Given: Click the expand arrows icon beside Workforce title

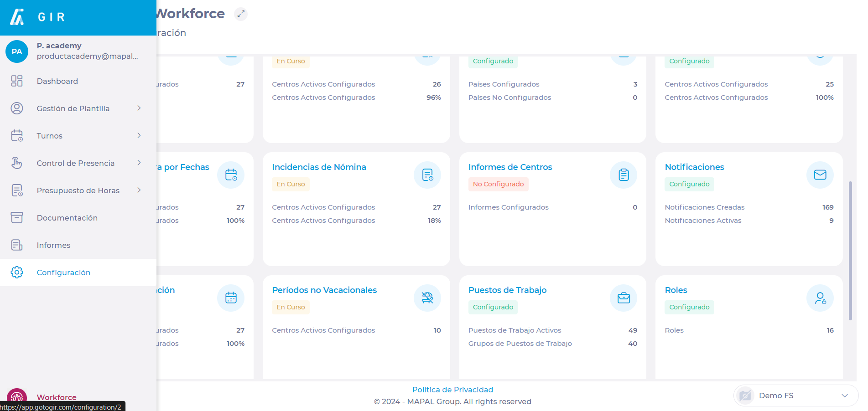Looking at the screenshot, I should (x=241, y=14).
